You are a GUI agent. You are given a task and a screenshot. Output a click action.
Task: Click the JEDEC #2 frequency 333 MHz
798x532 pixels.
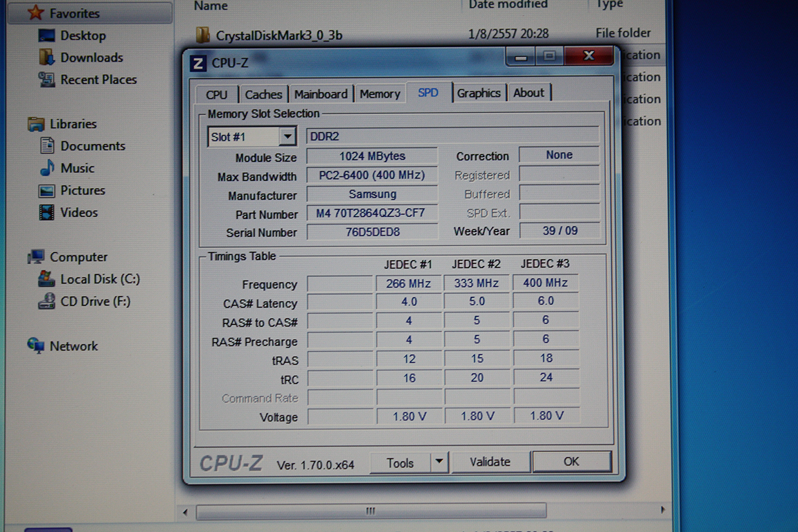pyautogui.click(x=477, y=283)
